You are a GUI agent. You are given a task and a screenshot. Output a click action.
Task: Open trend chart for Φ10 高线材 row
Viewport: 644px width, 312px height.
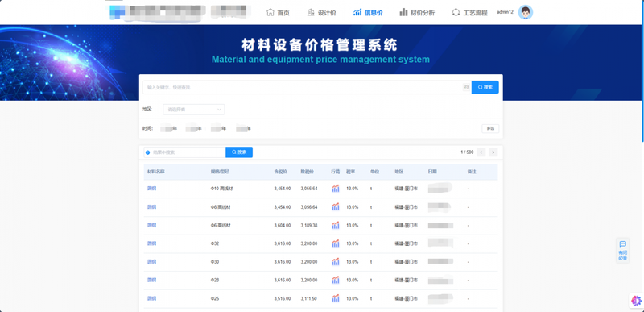tap(336, 189)
